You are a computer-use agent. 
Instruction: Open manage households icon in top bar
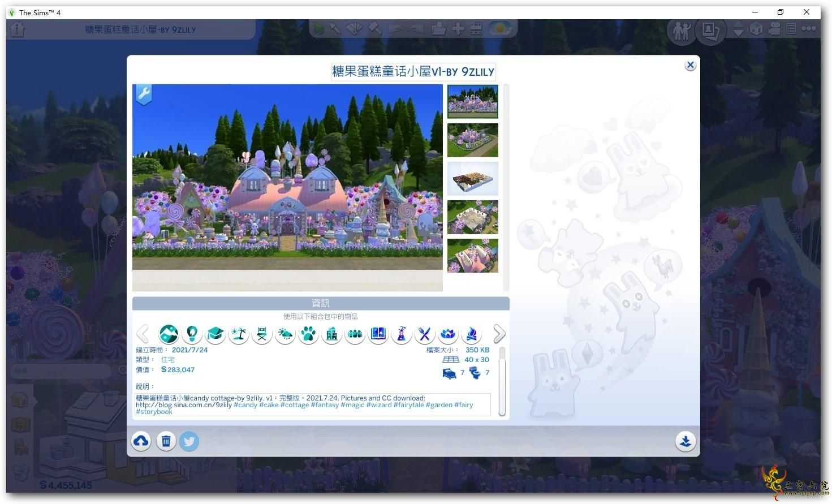click(682, 30)
